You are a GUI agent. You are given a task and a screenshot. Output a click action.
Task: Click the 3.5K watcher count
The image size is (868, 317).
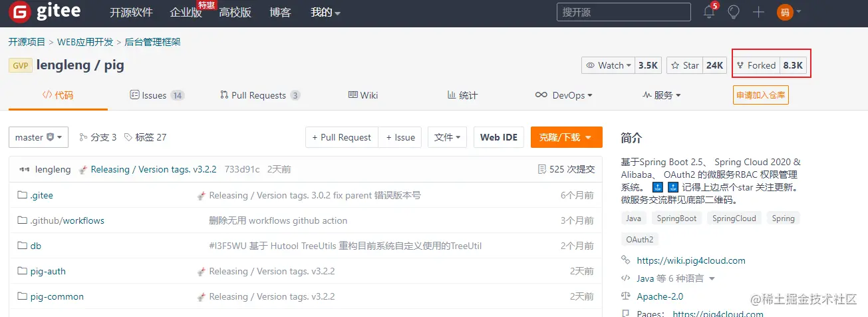pos(648,65)
